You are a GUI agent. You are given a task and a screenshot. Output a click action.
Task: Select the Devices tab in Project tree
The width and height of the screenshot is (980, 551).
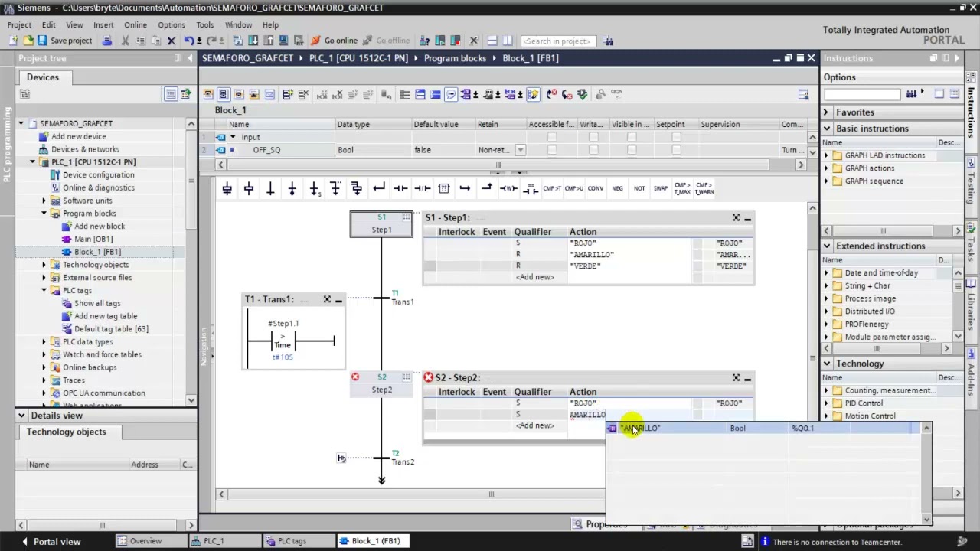click(x=43, y=77)
